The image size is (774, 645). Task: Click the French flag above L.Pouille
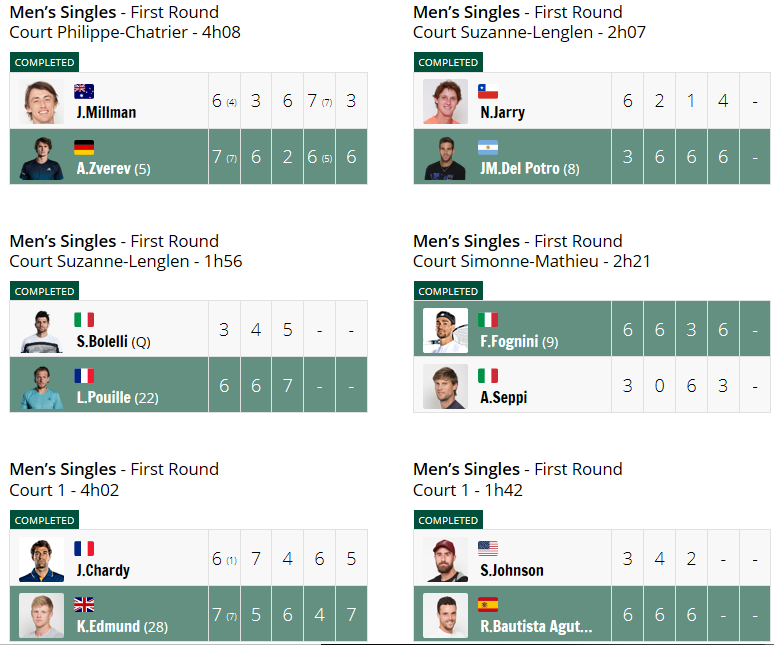84,376
